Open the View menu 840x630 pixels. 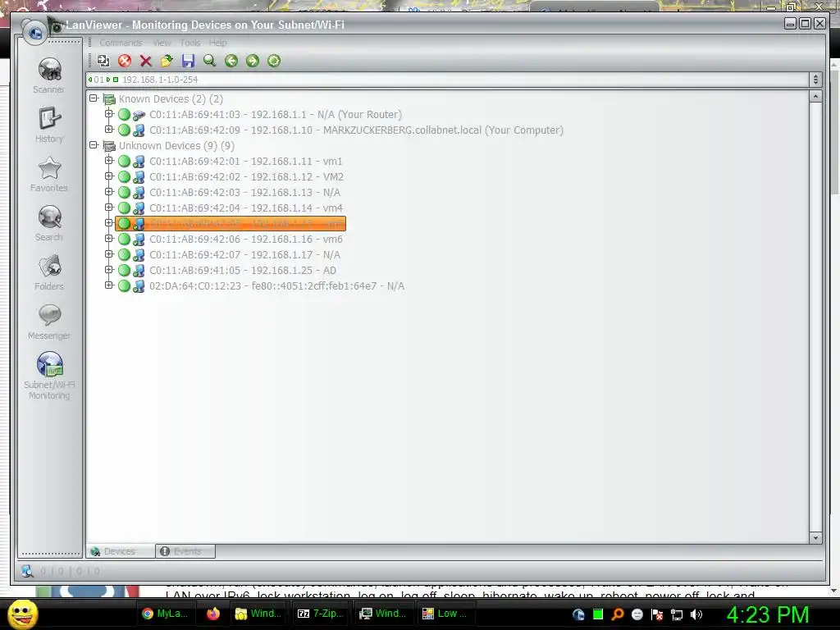coord(162,43)
